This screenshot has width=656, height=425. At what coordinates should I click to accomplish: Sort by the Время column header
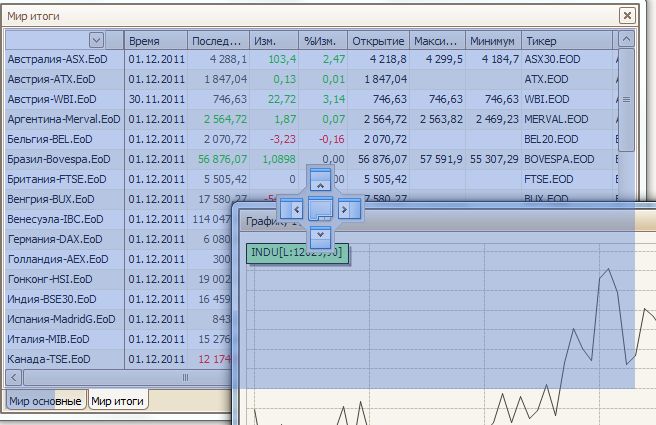tap(156, 41)
